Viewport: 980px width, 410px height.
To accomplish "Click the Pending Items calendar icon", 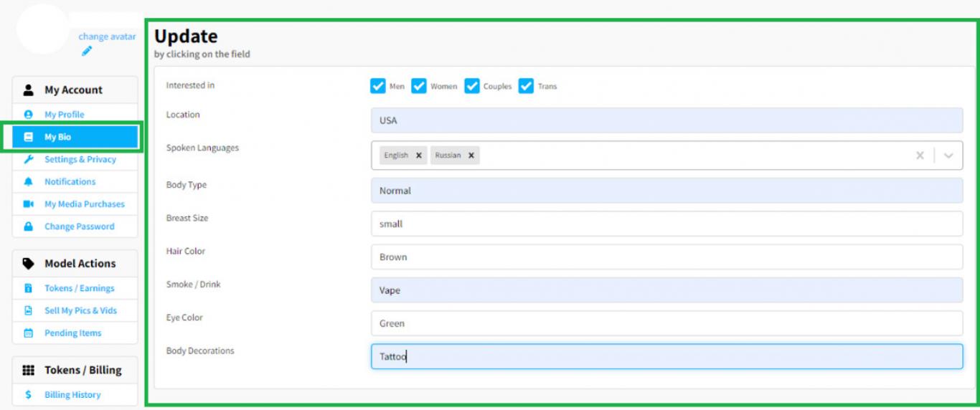I will pos(29,333).
